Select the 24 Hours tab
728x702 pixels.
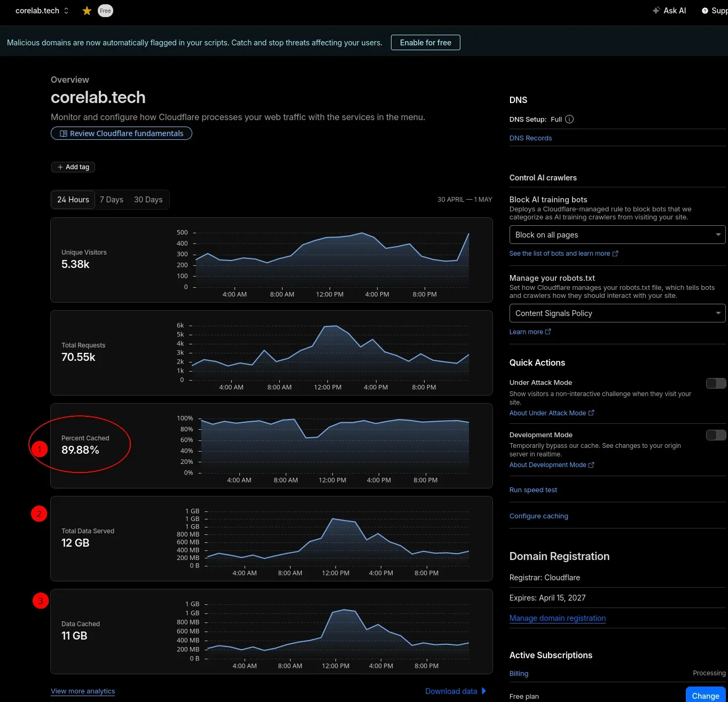(x=73, y=200)
